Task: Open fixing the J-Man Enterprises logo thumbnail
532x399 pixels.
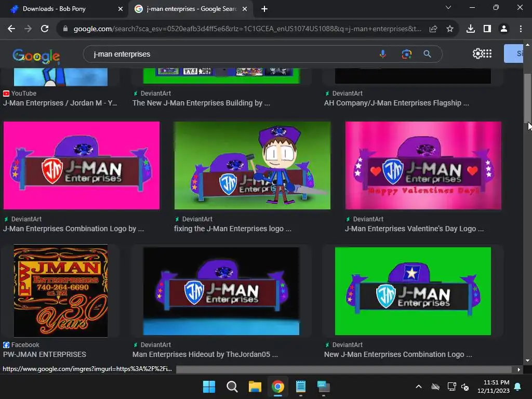Action: (252, 166)
